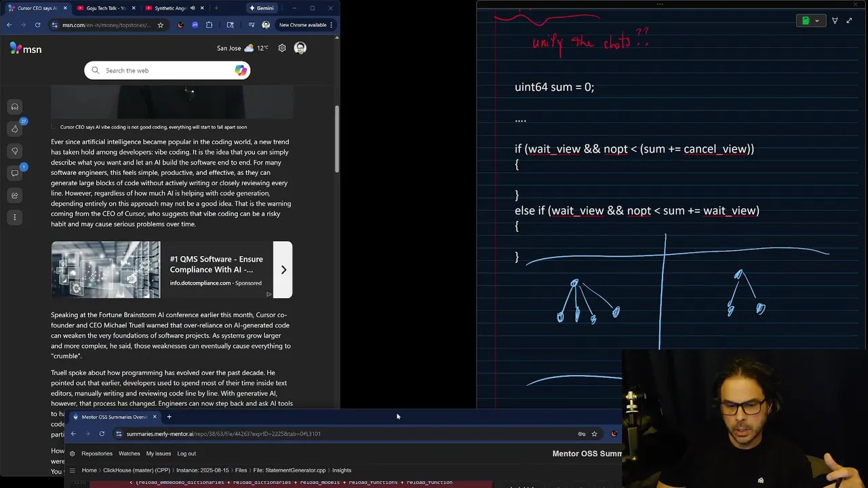The height and width of the screenshot is (488, 868).
Task: Click the AdChoices icon below the ad
Action: [x=269, y=294]
